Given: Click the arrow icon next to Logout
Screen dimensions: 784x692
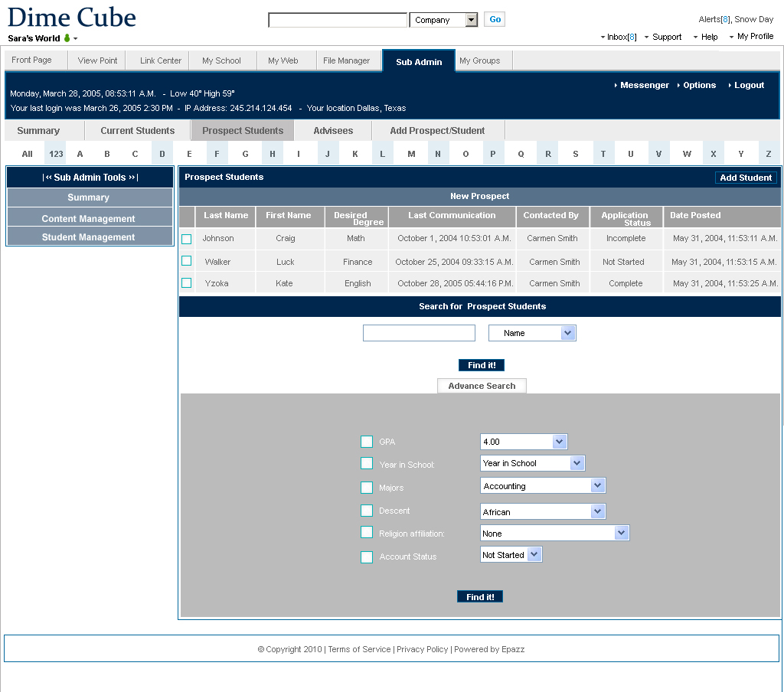Looking at the screenshot, I should click(730, 86).
